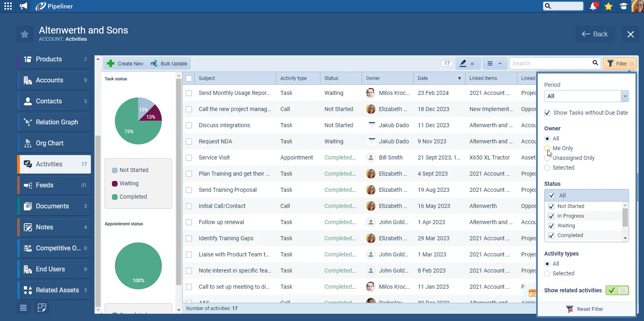Click the Create New button

[x=126, y=63]
